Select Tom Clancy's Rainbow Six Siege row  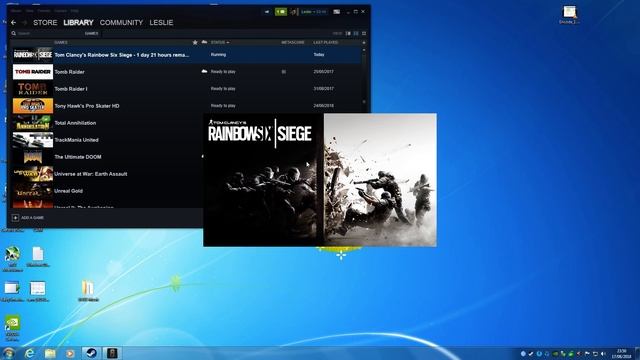click(x=186, y=55)
